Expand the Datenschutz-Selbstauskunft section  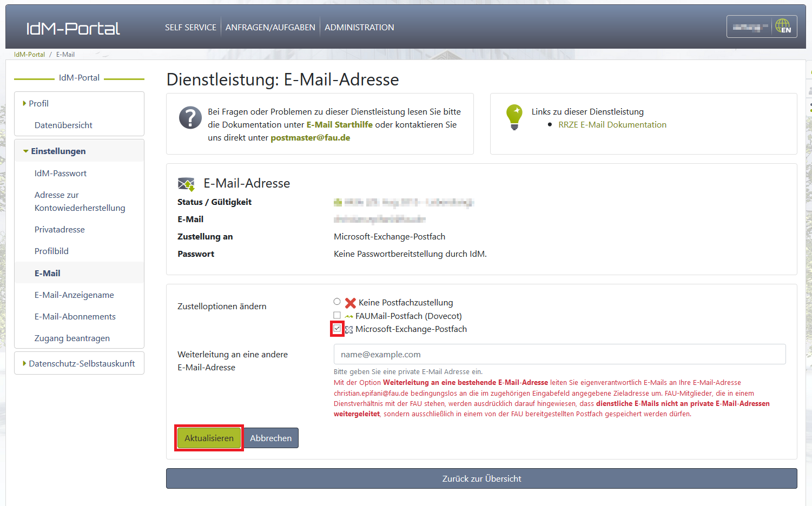pyautogui.click(x=81, y=364)
